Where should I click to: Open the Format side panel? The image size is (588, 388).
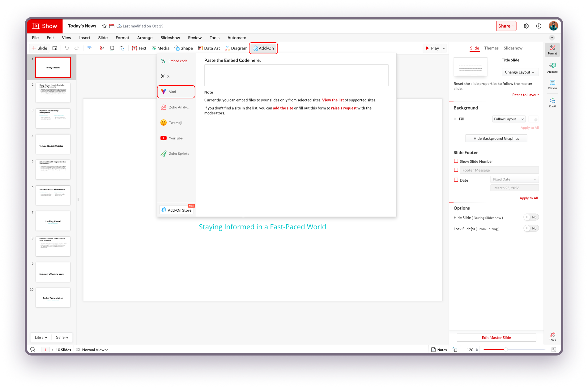pyautogui.click(x=552, y=50)
